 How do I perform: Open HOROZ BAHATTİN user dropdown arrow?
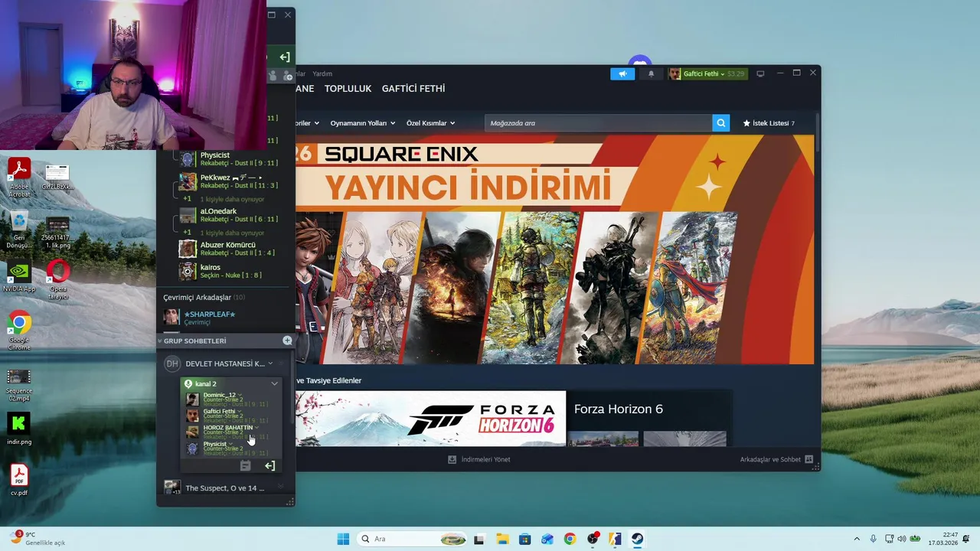(256, 427)
